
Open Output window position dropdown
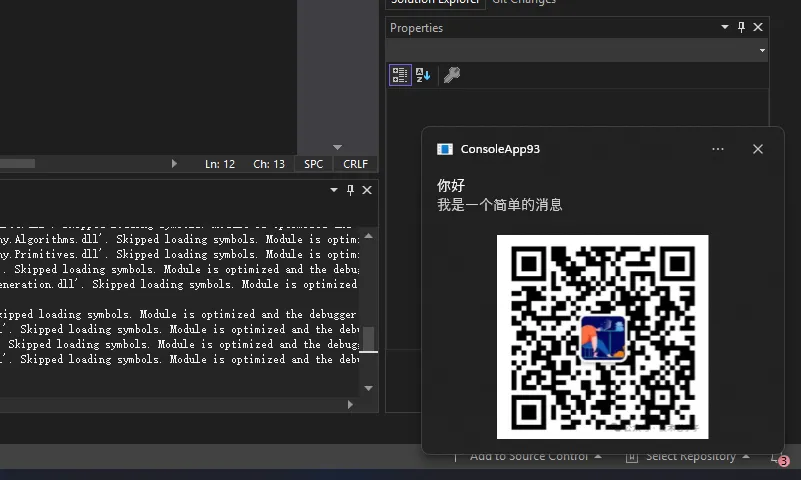click(334, 190)
